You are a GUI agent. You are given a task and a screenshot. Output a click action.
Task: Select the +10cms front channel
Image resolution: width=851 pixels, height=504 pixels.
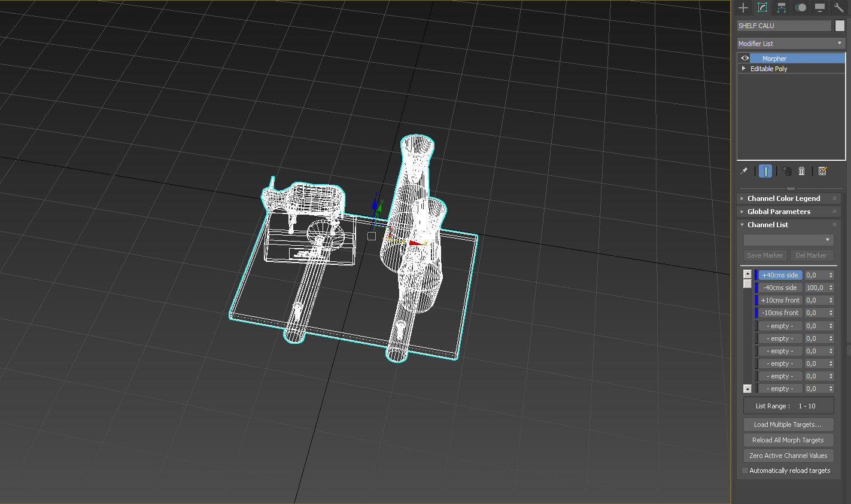(x=780, y=300)
